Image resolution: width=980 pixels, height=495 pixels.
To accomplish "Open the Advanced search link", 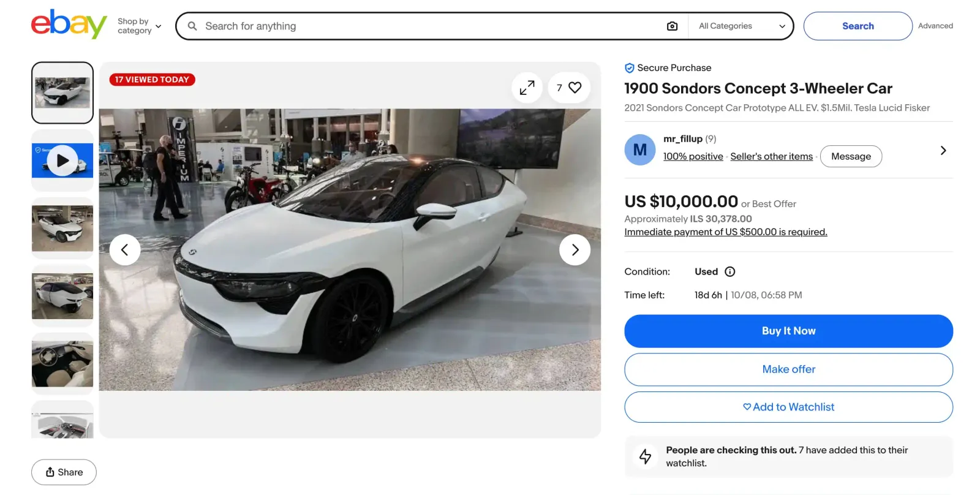I will coord(935,26).
